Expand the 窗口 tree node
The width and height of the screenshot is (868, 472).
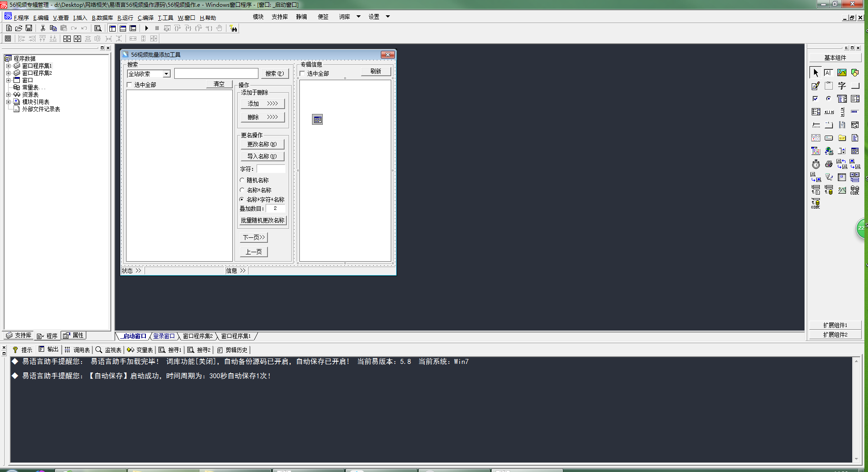(x=8, y=80)
